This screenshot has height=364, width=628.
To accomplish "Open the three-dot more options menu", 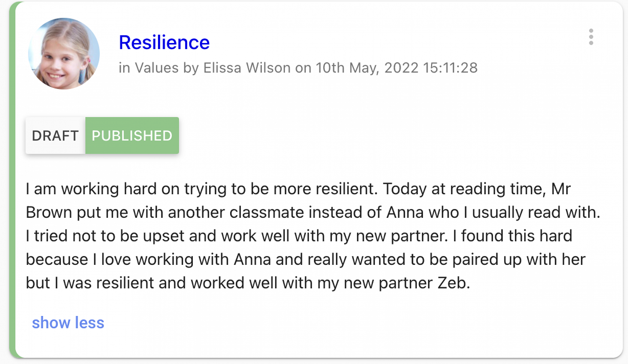I will tap(591, 37).
